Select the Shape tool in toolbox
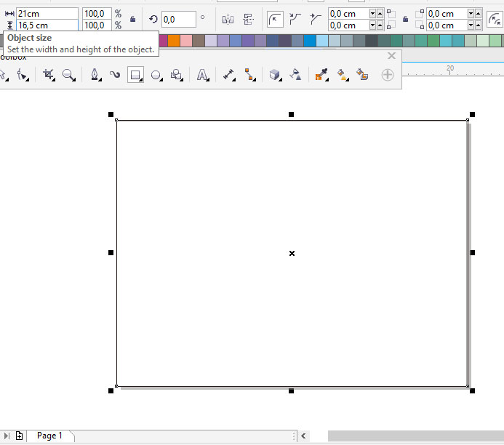Viewport: 504px width, 445px height. 23,75
